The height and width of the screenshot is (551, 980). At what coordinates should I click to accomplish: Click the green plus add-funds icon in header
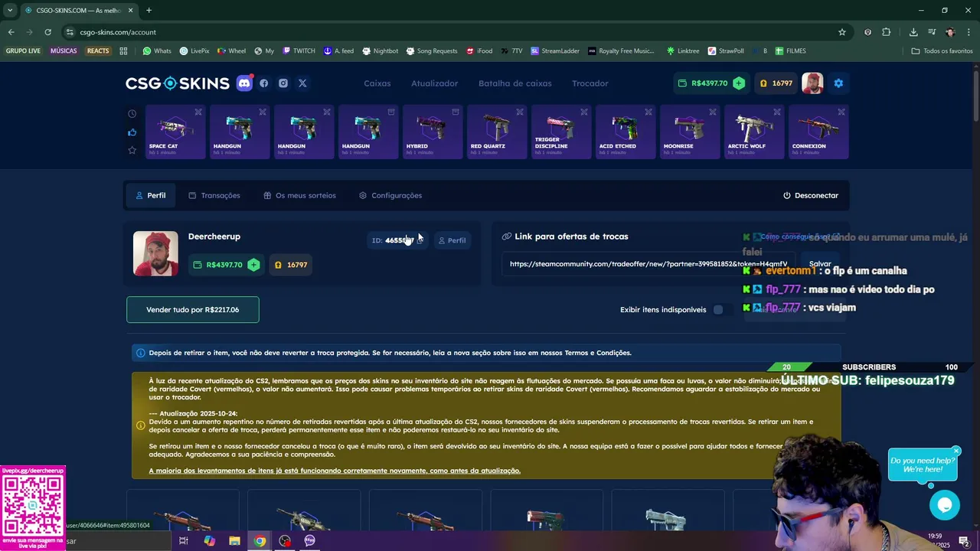click(x=738, y=83)
